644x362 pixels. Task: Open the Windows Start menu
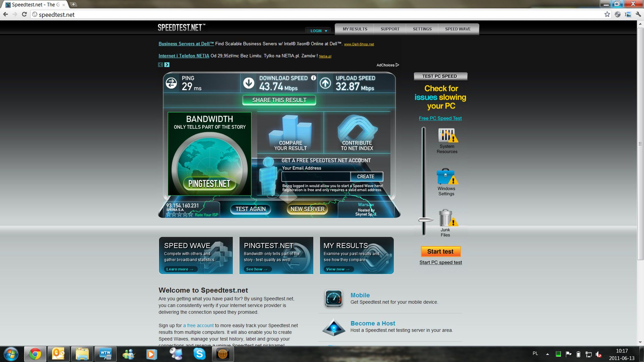point(11,354)
